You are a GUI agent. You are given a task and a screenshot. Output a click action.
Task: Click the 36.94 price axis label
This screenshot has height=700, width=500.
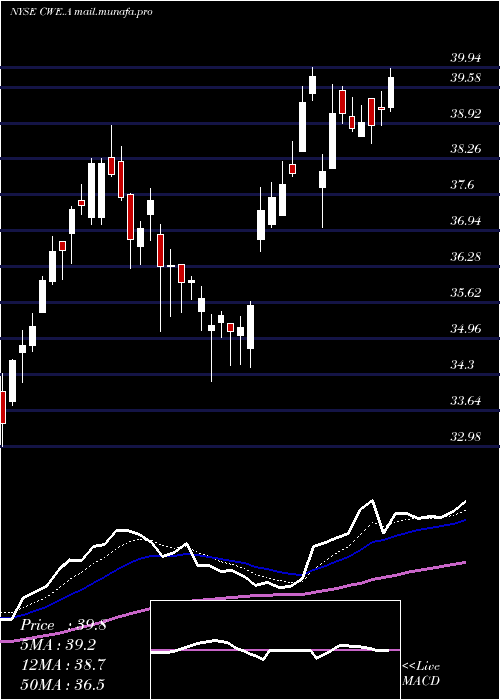tap(466, 221)
